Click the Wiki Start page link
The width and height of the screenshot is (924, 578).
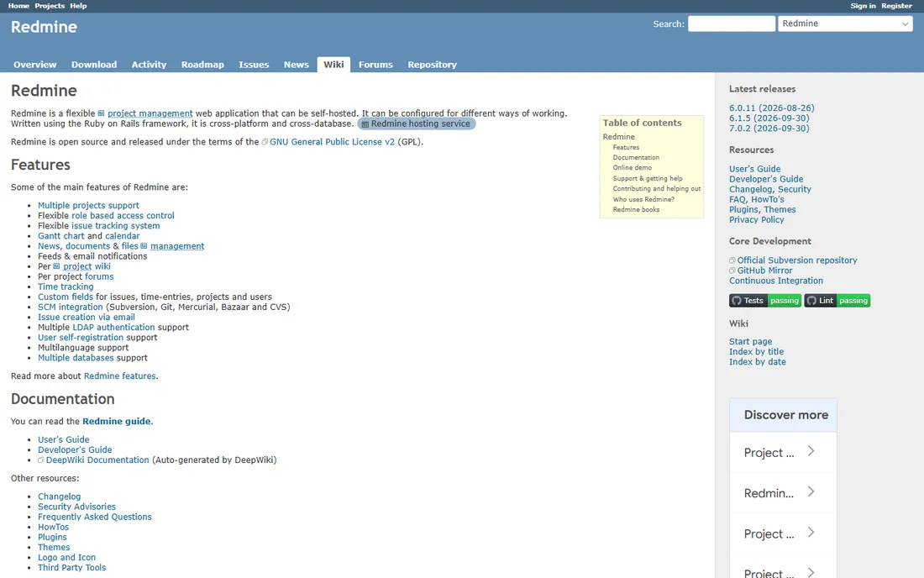point(750,342)
